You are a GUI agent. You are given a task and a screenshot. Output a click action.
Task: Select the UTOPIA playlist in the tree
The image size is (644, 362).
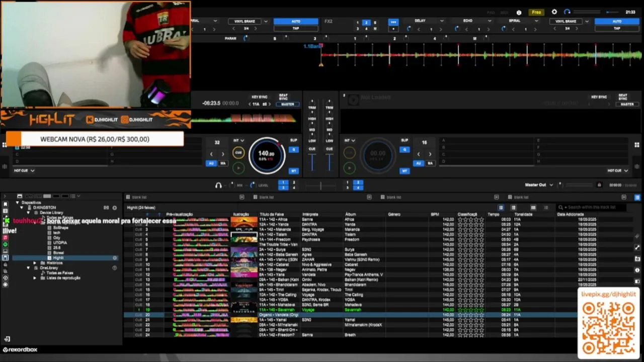coord(60,243)
